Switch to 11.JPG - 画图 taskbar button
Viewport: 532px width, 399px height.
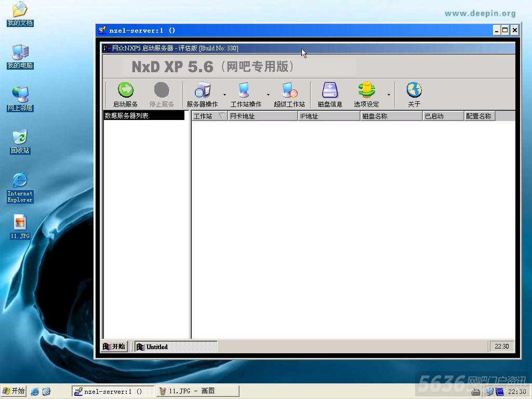tap(198, 391)
